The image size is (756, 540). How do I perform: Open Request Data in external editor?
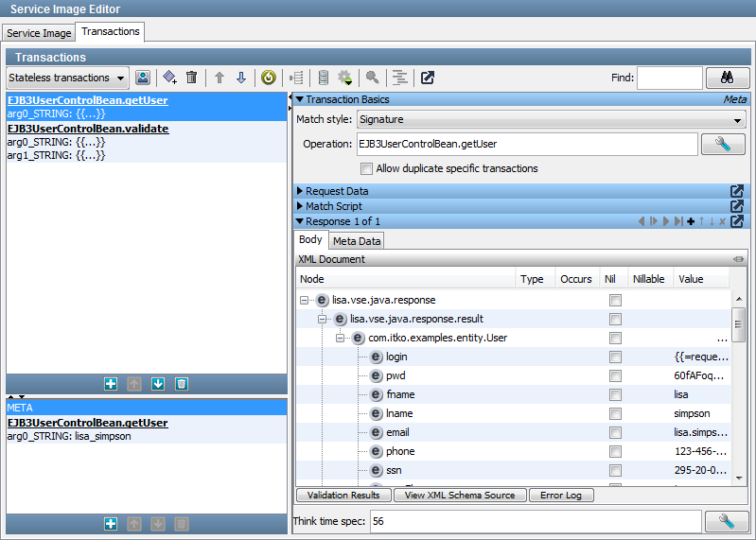(x=737, y=191)
